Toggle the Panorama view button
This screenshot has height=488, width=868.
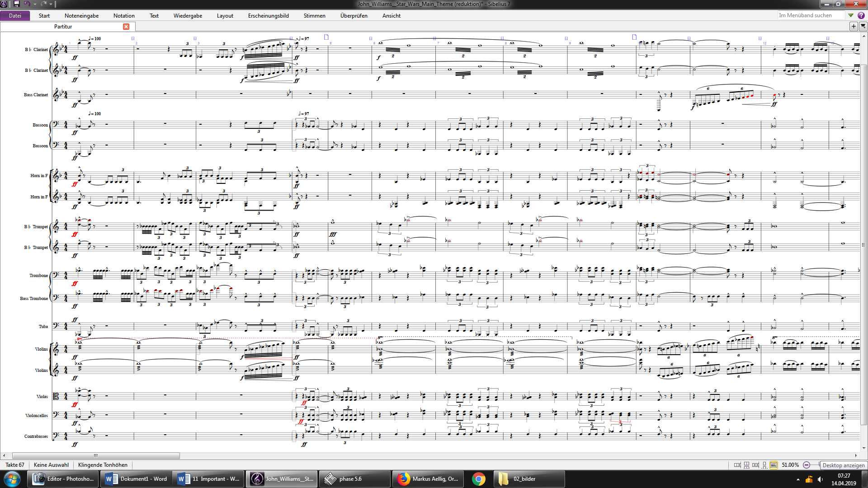[774, 465]
